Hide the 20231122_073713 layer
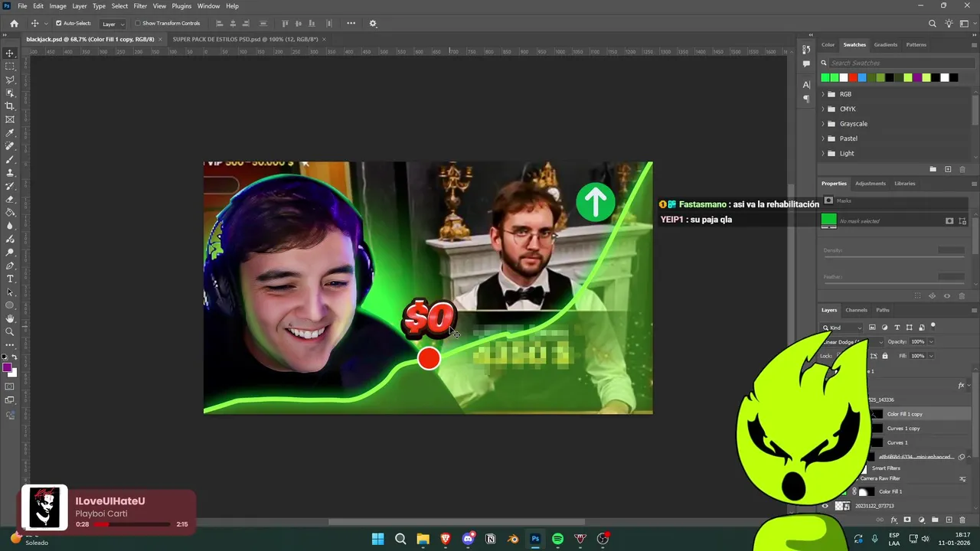This screenshot has height=551, width=980. (825, 506)
